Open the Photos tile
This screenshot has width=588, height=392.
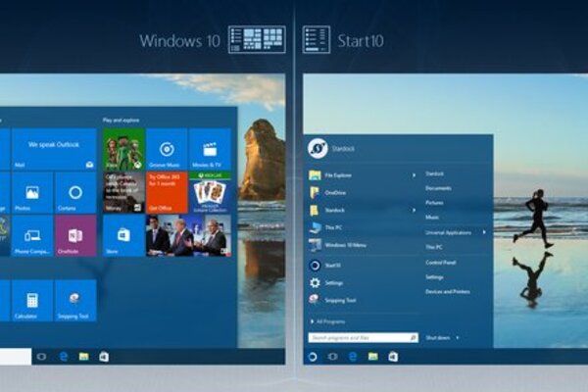tap(32, 193)
